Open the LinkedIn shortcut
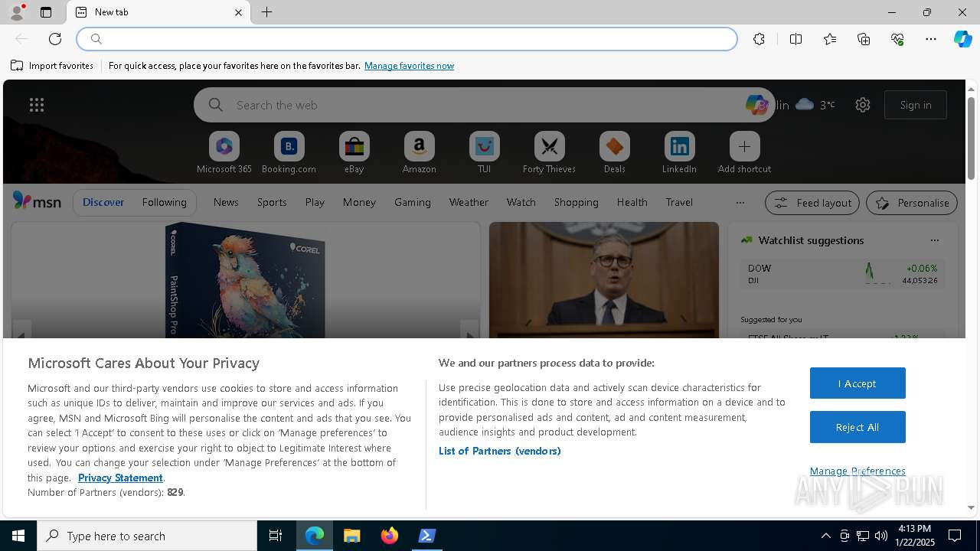Image resolution: width=980 pixels, height=551 pixels. pyautogui.click(x=679, y=153)
